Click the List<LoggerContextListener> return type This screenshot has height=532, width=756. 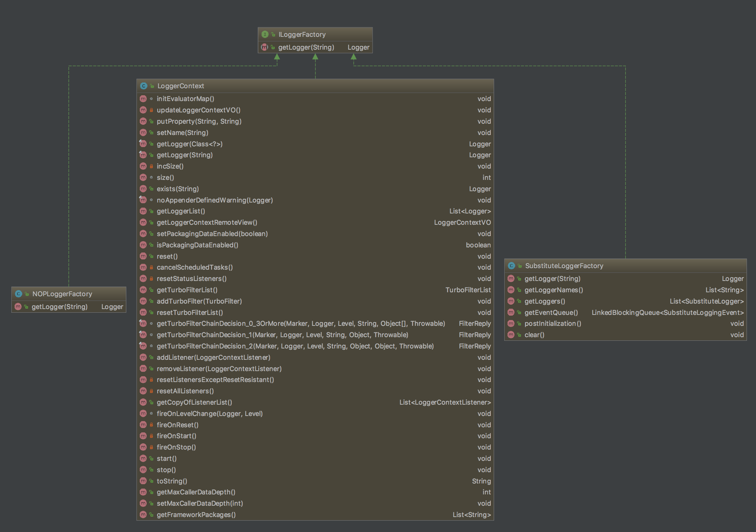click(x=445, y=402)
